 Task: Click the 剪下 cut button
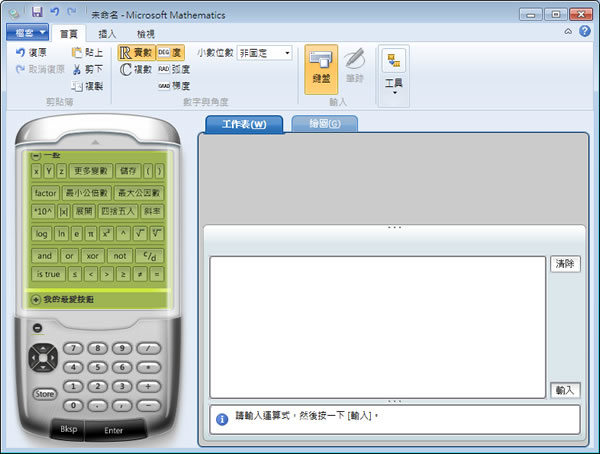87,69
